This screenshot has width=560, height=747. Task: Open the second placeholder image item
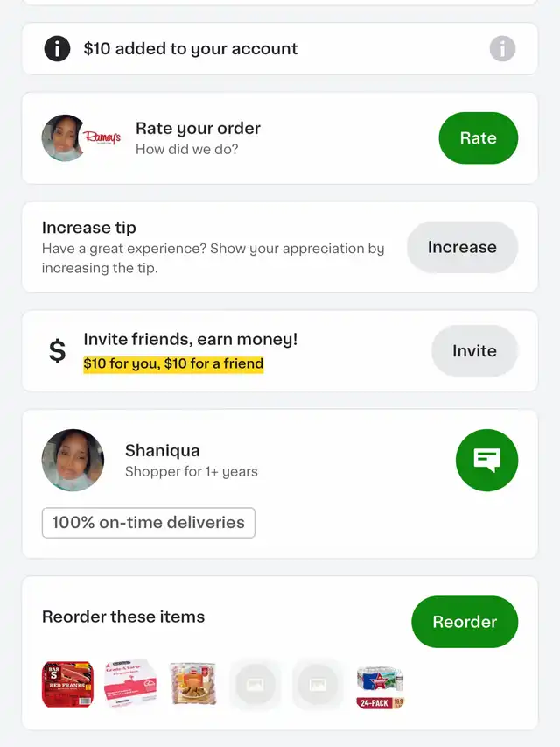click(318, 685)
